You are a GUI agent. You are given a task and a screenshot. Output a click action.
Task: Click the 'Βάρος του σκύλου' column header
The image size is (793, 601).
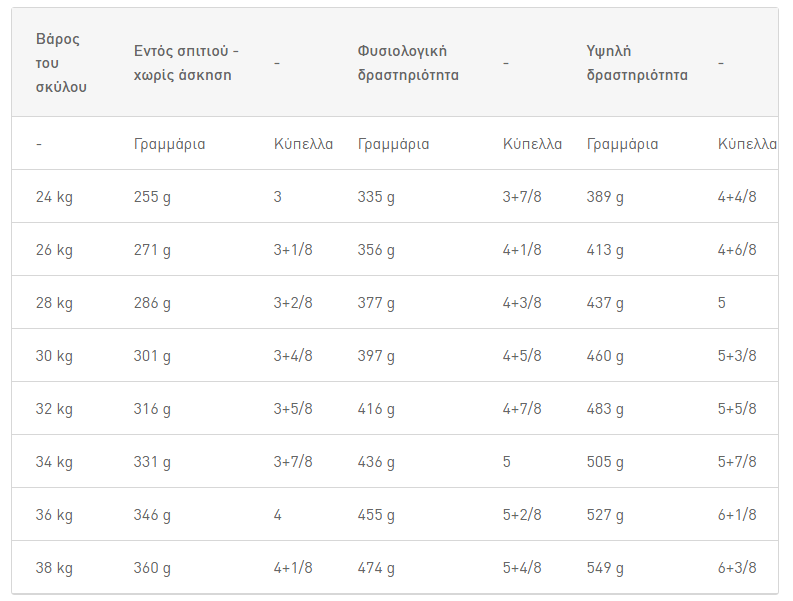(x=61, y=63)
